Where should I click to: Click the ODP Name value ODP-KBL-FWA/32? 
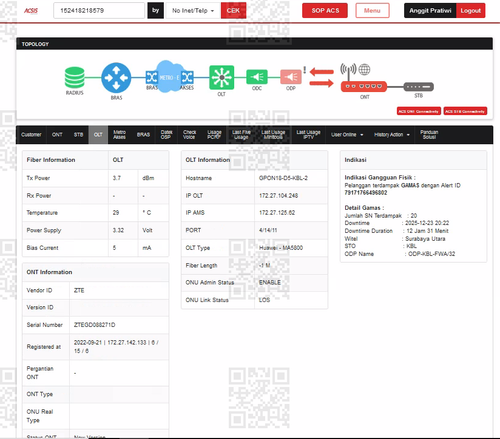click(432, 254)
